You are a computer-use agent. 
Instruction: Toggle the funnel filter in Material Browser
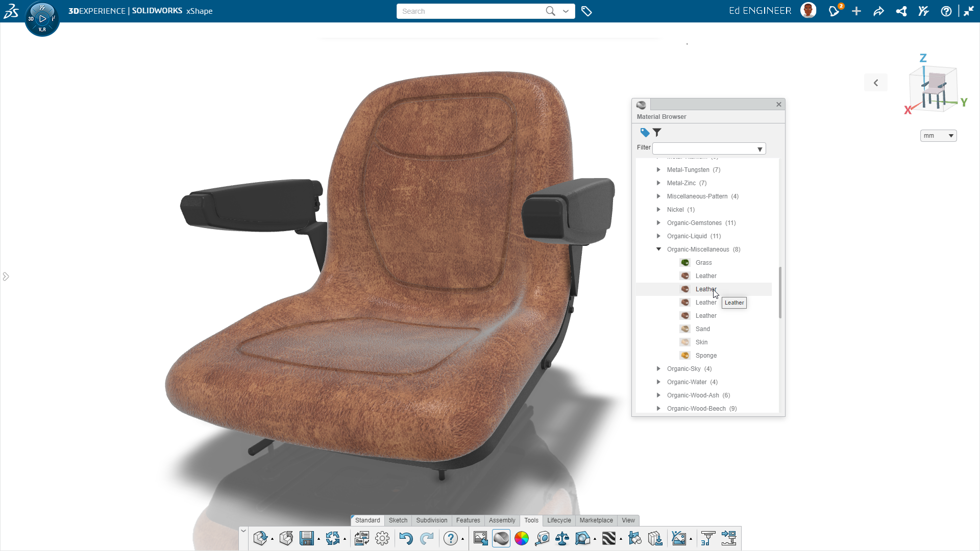pos(657,133)
